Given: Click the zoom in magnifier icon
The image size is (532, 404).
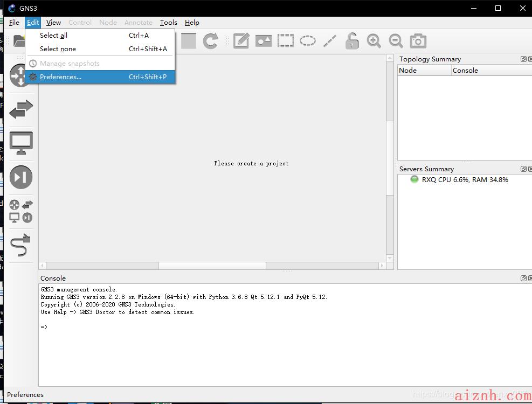Looking at the screenshot, I should pyautogui.click(x=374, y=41).
